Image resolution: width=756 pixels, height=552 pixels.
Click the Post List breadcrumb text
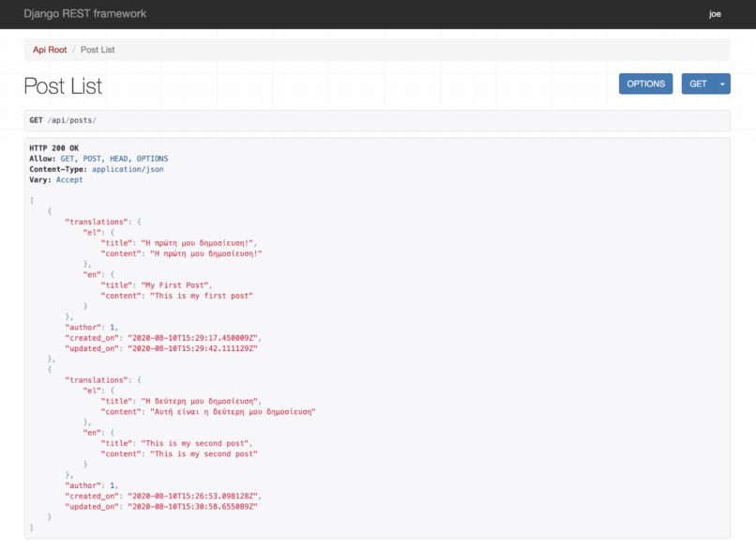[98, 50]
